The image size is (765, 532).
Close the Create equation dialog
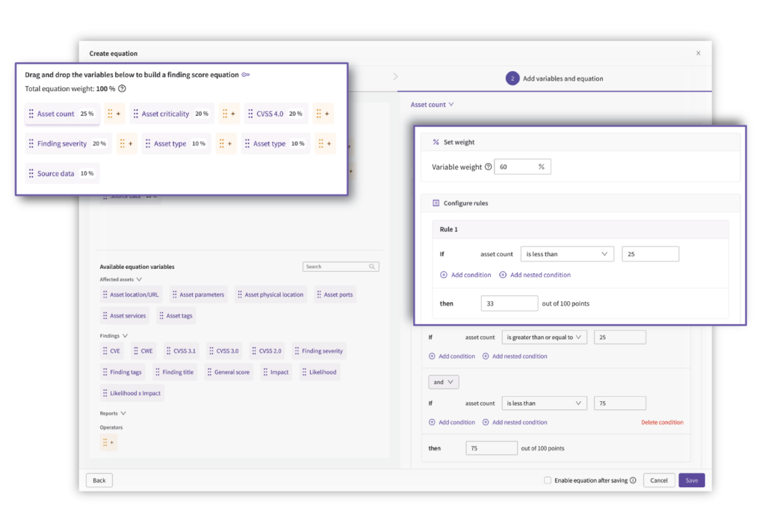(x=699, y=53)
